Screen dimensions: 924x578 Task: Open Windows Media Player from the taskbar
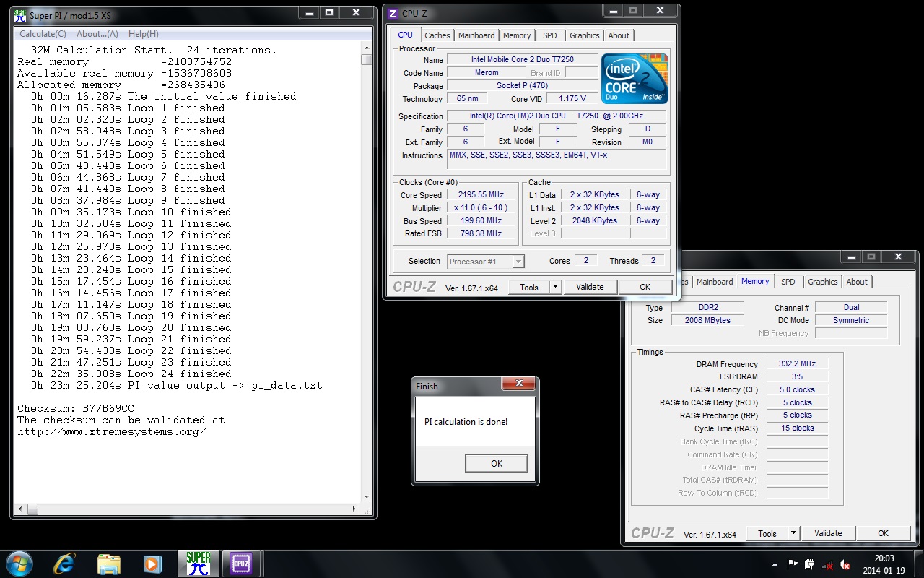(x=152, y=564)
